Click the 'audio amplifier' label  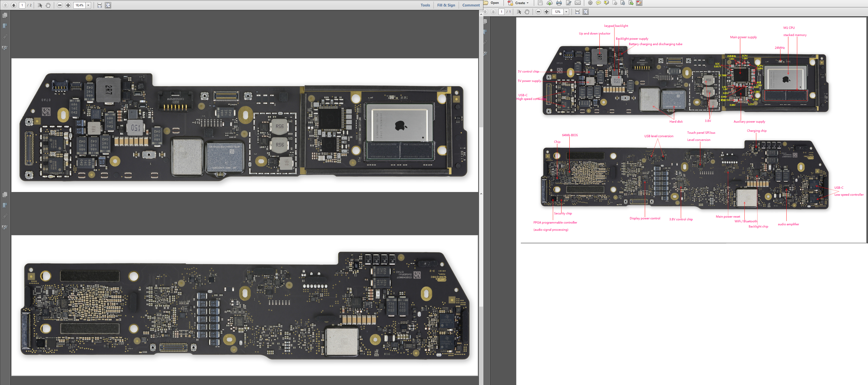788,224
